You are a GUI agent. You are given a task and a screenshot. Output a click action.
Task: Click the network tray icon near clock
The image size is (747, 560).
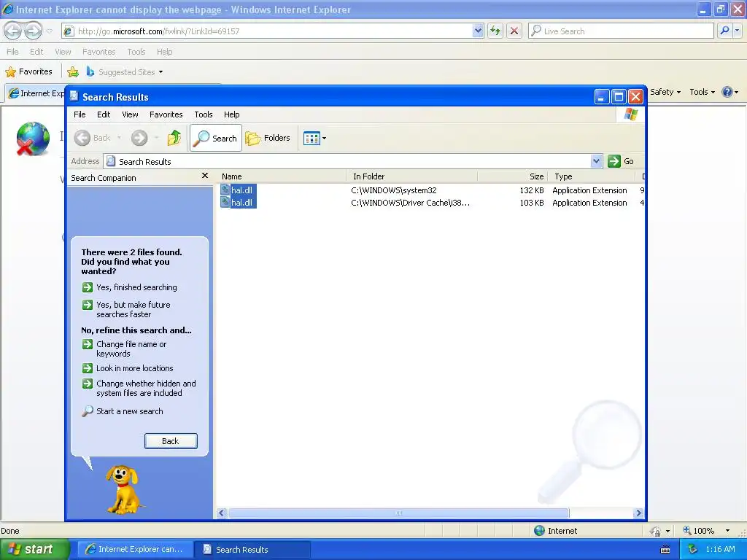[x=693, y=549]
